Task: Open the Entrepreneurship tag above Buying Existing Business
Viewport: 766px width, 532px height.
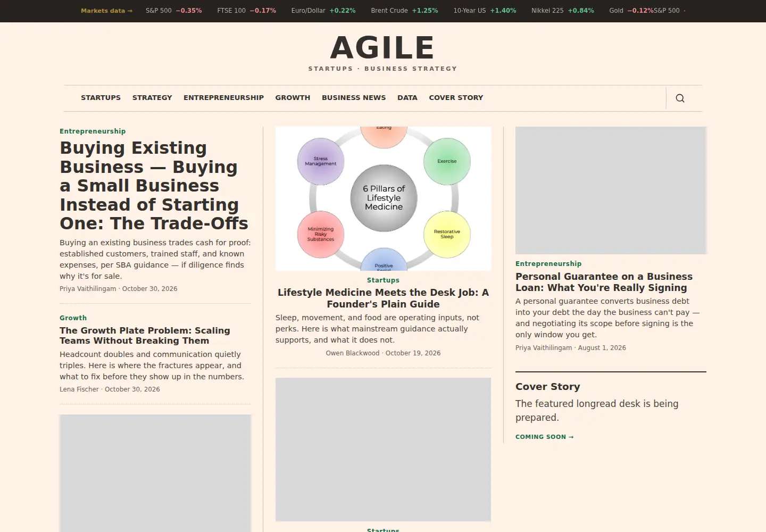Action: coord(93,131)
